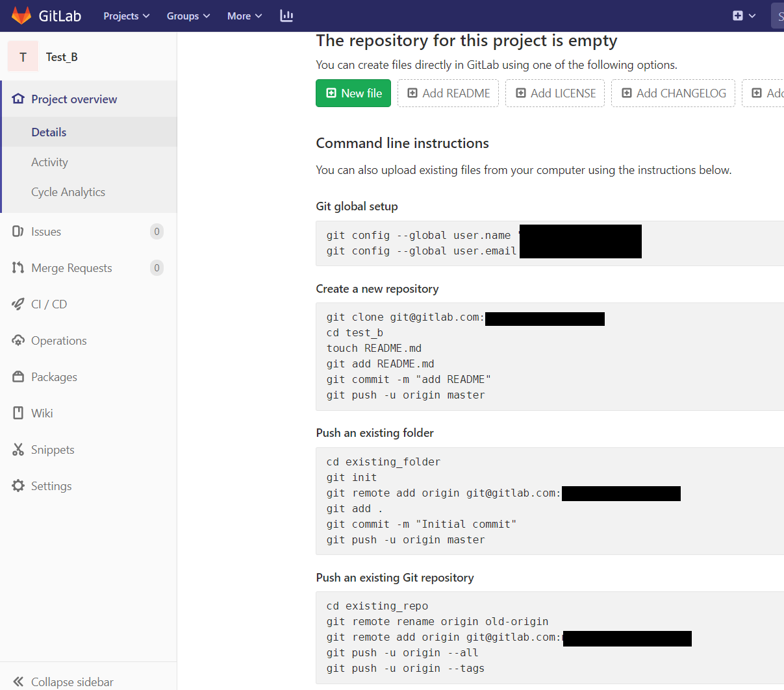
Task: Click the CI / CD rocket icon
Action: tap(18, 304)
